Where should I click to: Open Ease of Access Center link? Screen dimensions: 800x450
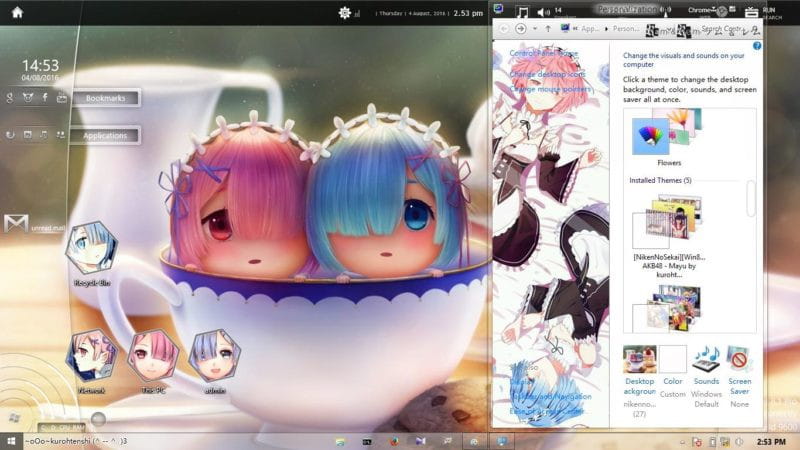pyautogui.click(x=547, y=411)
